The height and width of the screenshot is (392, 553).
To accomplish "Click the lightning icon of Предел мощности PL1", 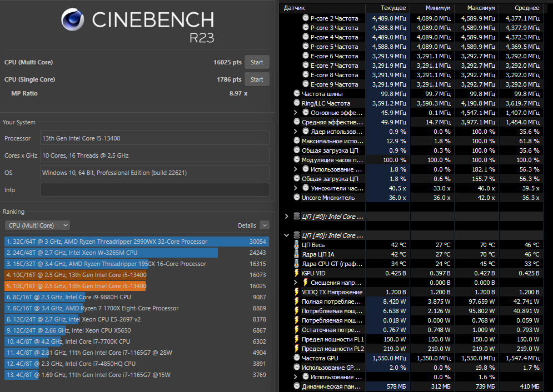I will click(x=297, y=339).
